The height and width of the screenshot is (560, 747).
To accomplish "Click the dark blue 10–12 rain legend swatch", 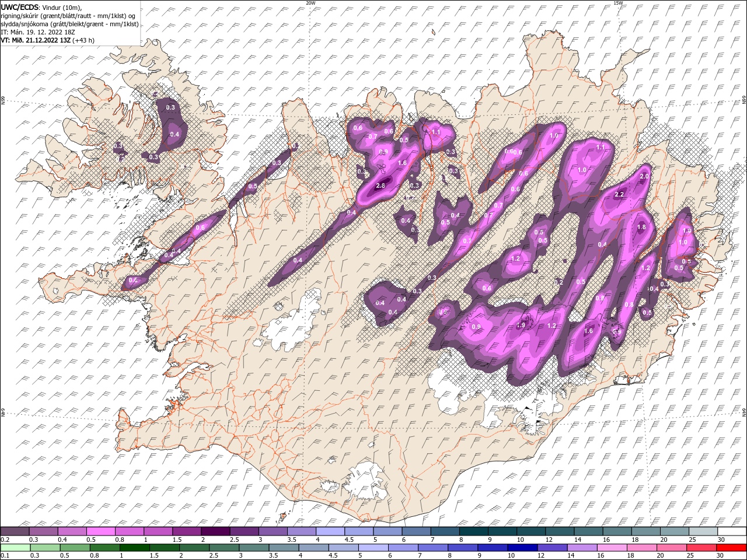I will click(522, 548).
